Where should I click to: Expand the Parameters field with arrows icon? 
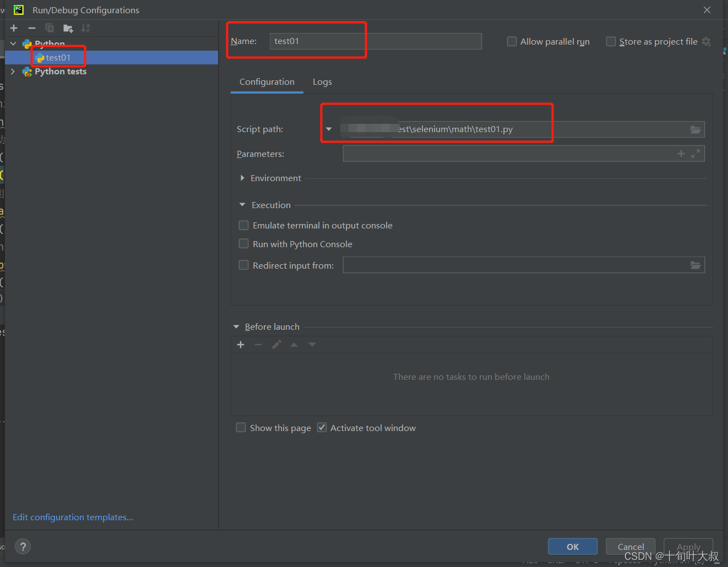point(696,154)
